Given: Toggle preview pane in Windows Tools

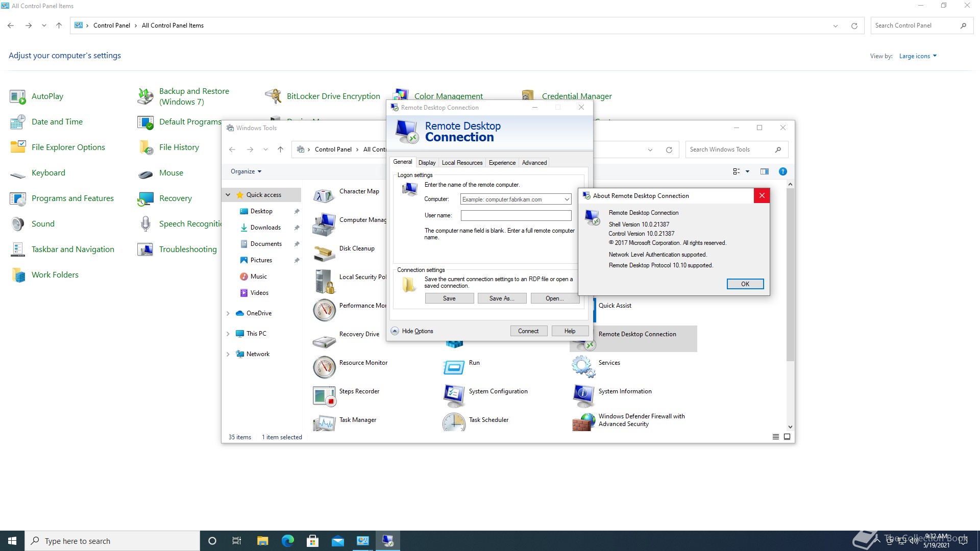Looking at the screenshot, I should coord(764,171).
